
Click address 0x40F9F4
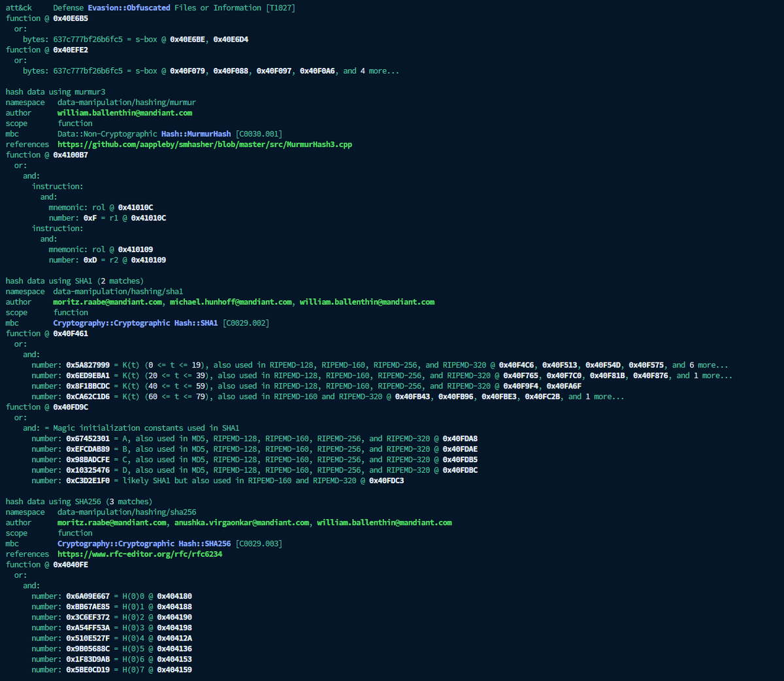(x=521, y=386)
